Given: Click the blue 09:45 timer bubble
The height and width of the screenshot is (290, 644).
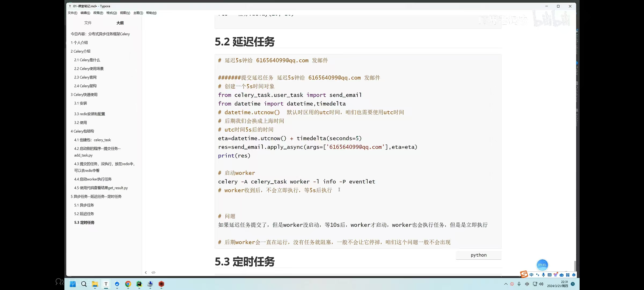Looking at the screenshot, I should pyautogui.click(x=542, y=265).
